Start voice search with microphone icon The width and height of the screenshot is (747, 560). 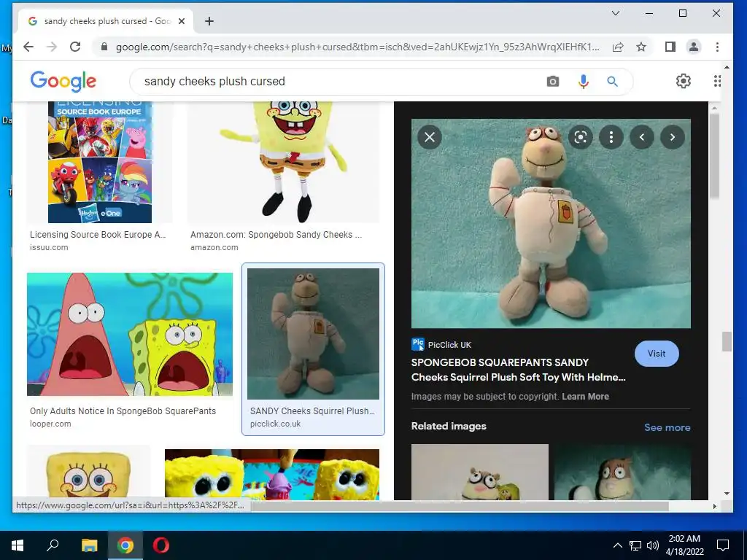[583, 82]
